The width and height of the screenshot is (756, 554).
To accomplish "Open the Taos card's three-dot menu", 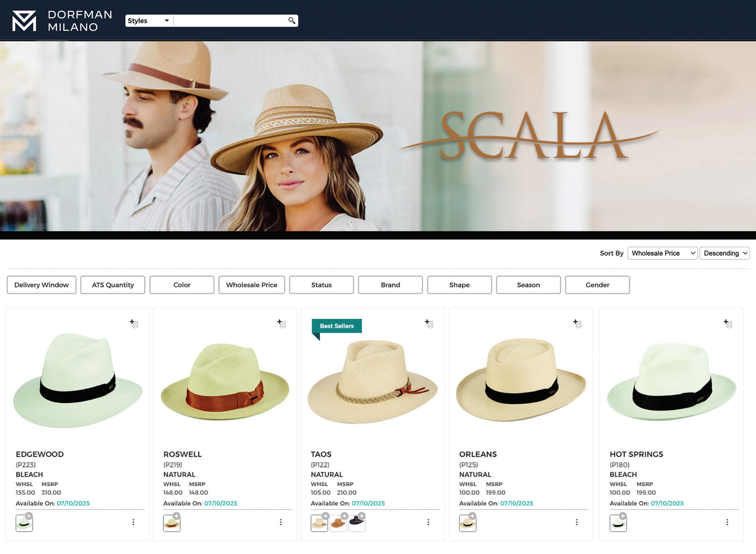I will coord(428,522).
